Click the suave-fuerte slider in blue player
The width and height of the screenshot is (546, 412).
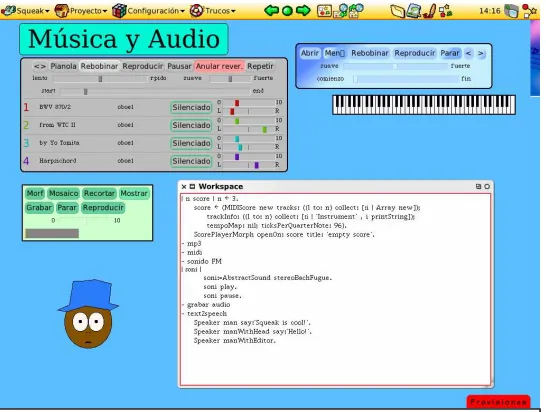coord(395,66)
